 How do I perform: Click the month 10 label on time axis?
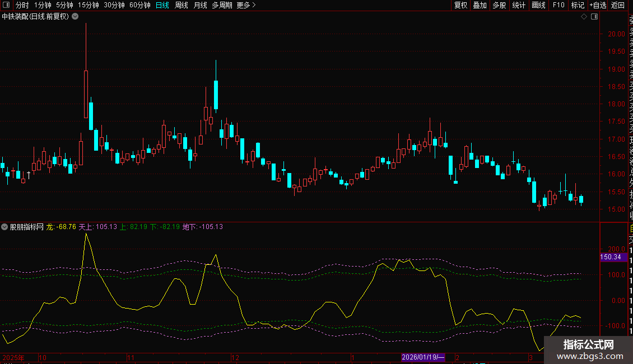(43, 357)
